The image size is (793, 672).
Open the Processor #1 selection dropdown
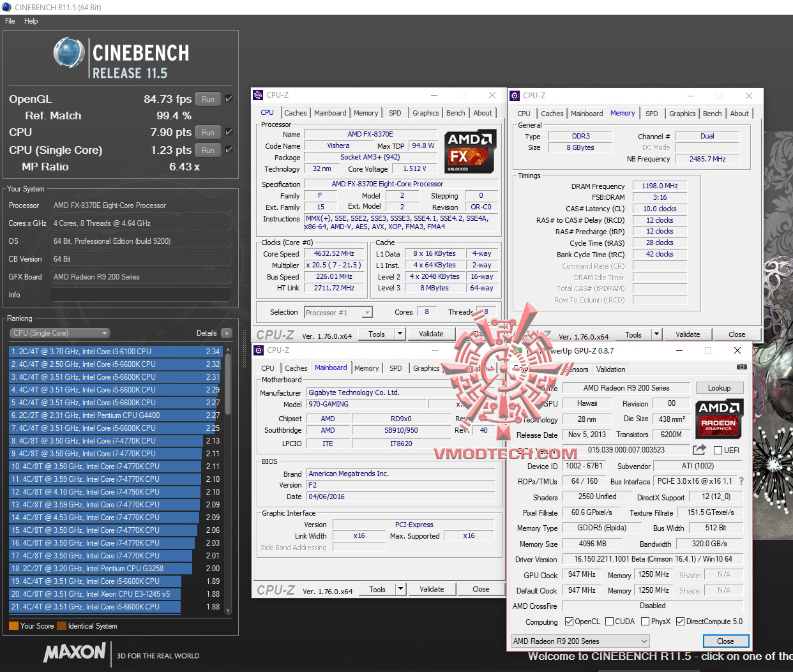tap(338, 312)
